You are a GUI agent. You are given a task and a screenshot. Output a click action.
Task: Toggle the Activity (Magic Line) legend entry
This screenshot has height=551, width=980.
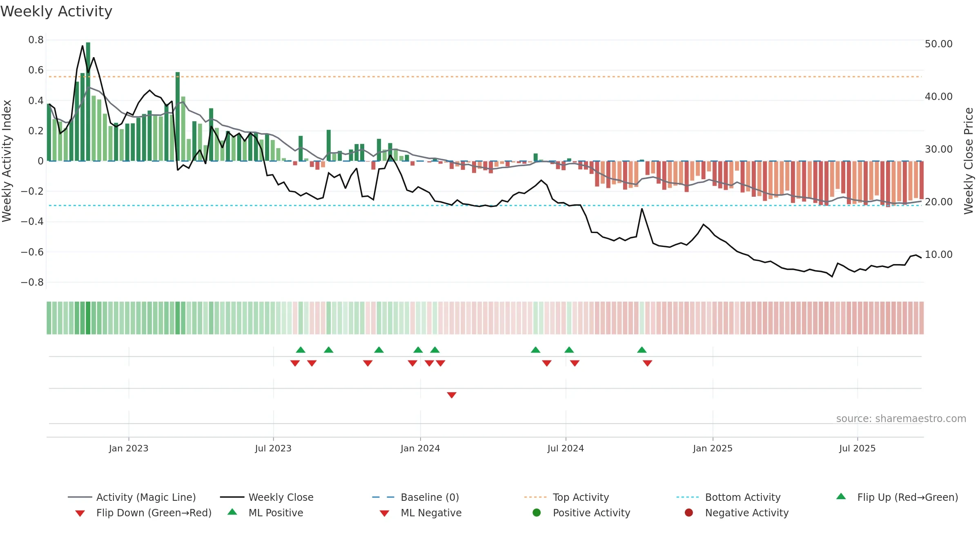[132, 497]
